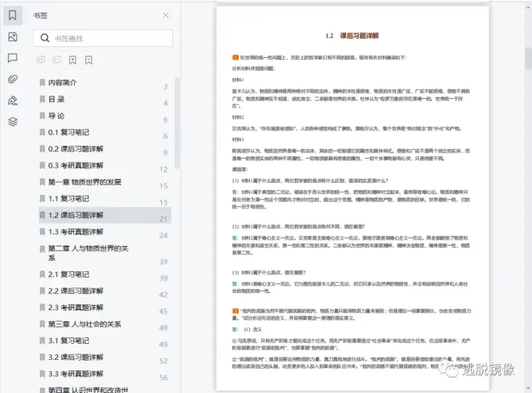Click the third bookmark toolbar icon

click(x=73, y=60)
